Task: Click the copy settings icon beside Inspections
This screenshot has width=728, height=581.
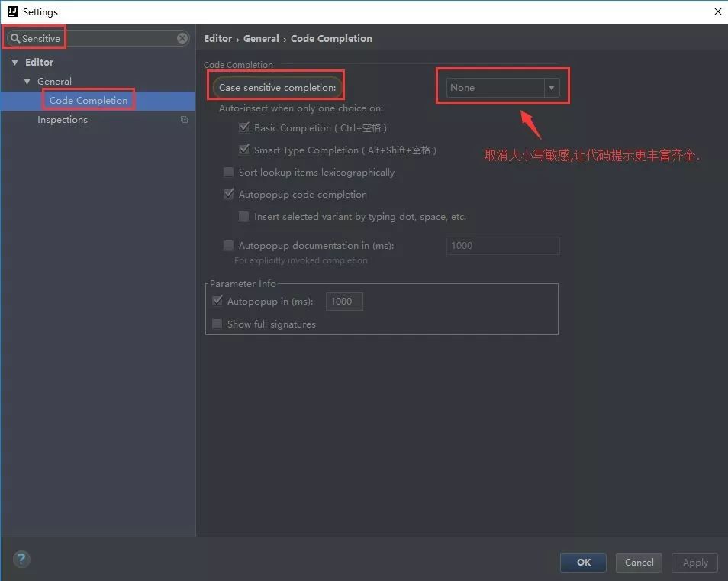Action: 184,120
